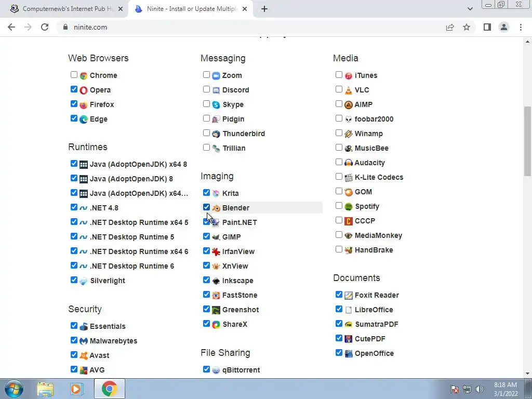Viewport: 532px width, 399px height.
Task: Click the Action Center flag icon
Action: click(x=454, y=389)
